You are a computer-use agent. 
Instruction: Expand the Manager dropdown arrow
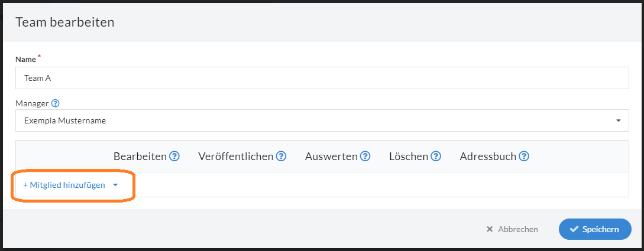(x=618, y=120)
